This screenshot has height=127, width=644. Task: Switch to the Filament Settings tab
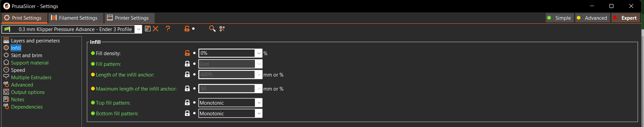74,18
